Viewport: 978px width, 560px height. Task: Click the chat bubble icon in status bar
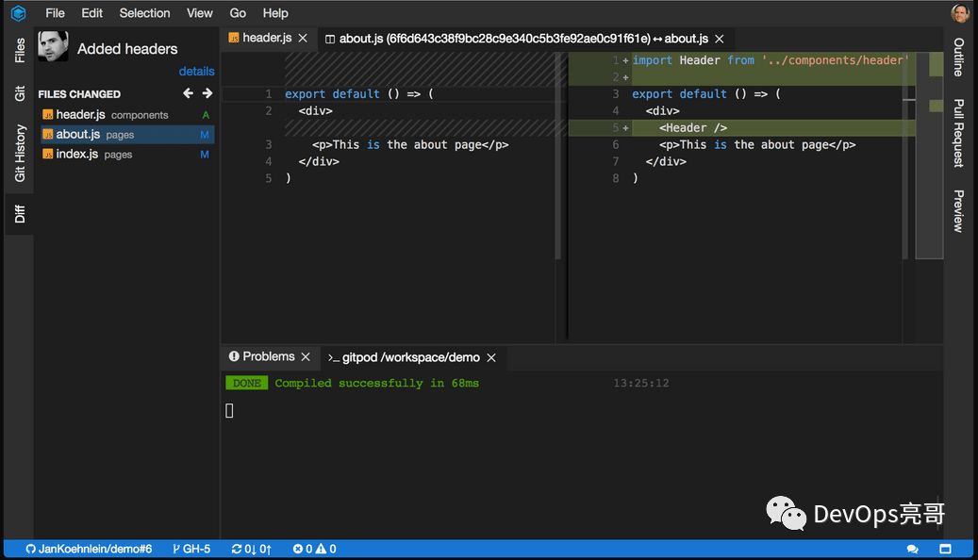[913, 549]
